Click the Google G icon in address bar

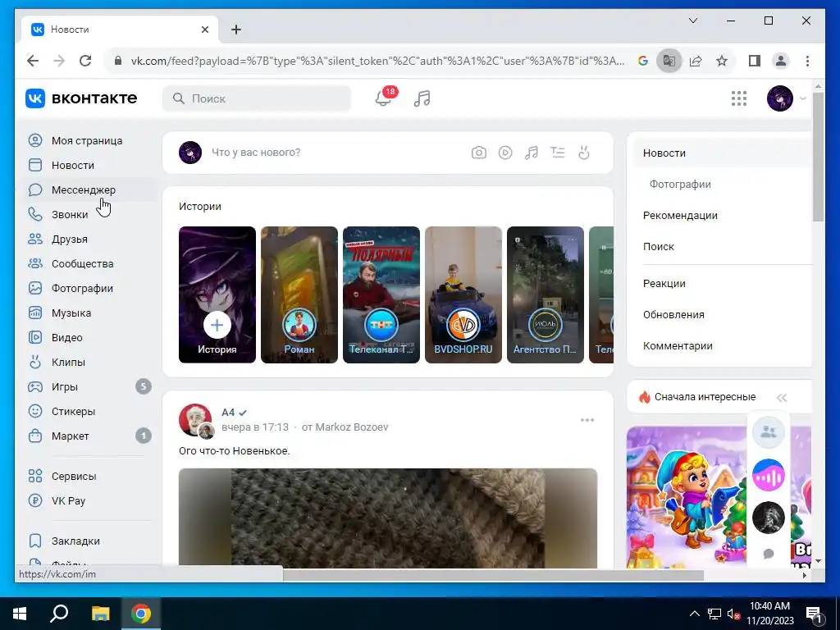tap(643, 61)
